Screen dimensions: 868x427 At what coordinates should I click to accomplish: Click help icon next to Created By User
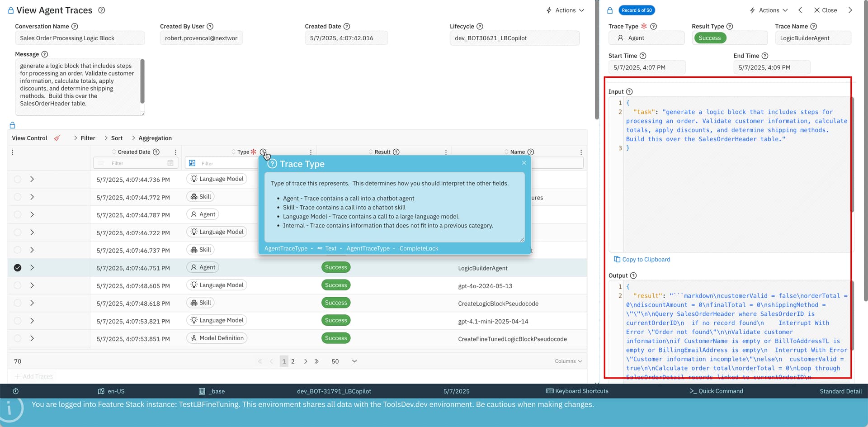(210, 26)
